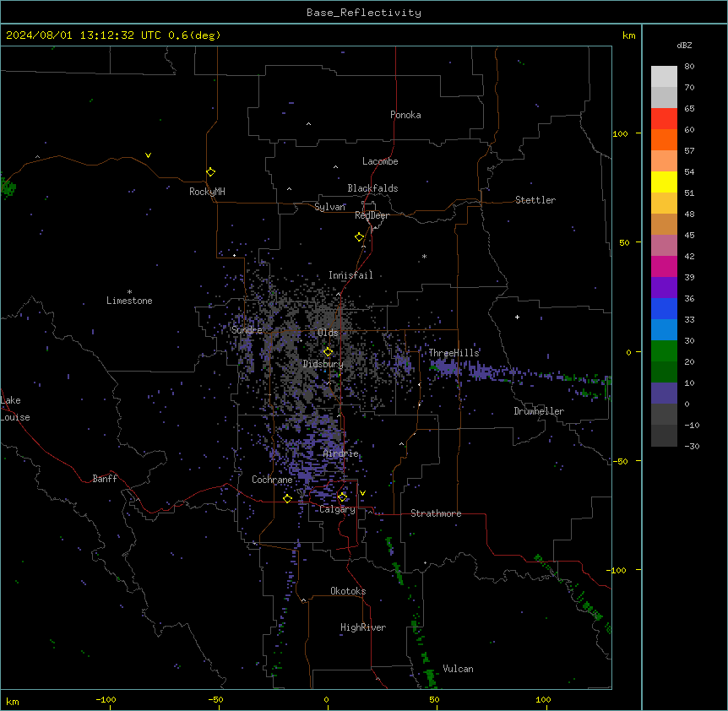This screenshot has width=728, height=711.
Task: Select the Vulcan label
Action: tap(459, 669)
